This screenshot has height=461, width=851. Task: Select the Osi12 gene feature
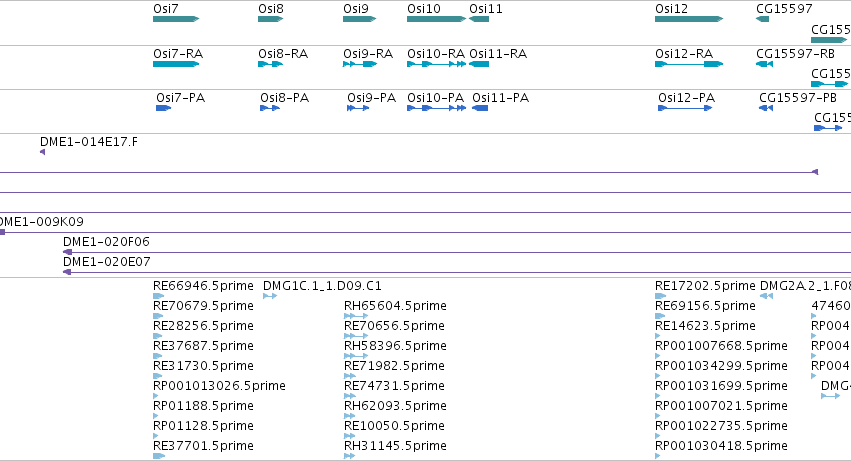689,19
